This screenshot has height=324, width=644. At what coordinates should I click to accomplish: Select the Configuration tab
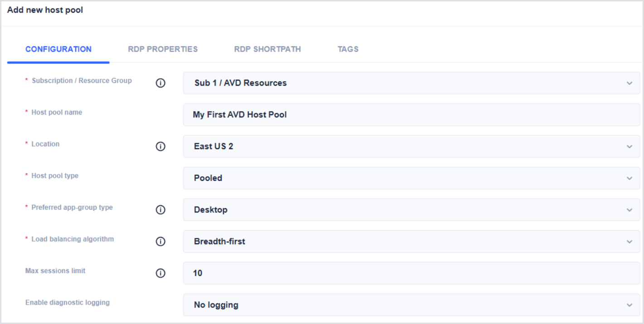pos(58,49)
